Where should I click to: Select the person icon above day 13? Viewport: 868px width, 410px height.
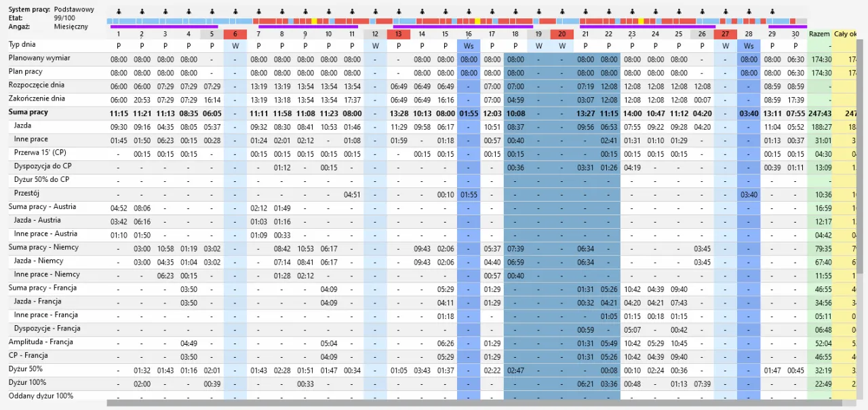(x=398, y=12)
